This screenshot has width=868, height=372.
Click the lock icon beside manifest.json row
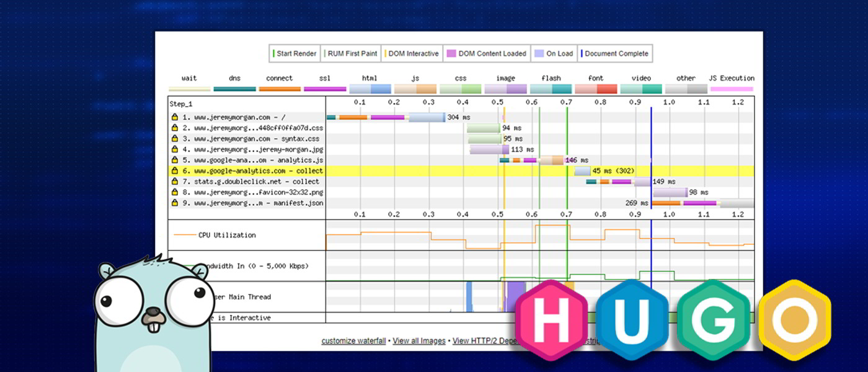tap(175, 203)
